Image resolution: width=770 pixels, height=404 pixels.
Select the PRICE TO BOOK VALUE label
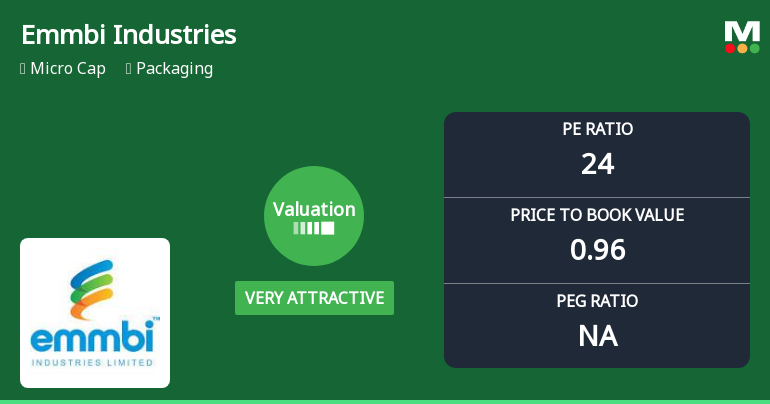(597, 215)
